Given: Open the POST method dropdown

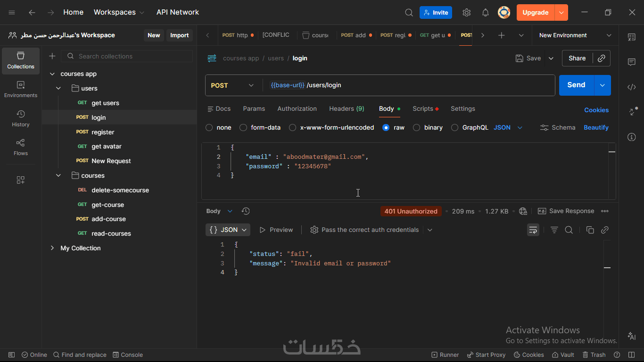Looking at the screenshot, I should [233, 85].
